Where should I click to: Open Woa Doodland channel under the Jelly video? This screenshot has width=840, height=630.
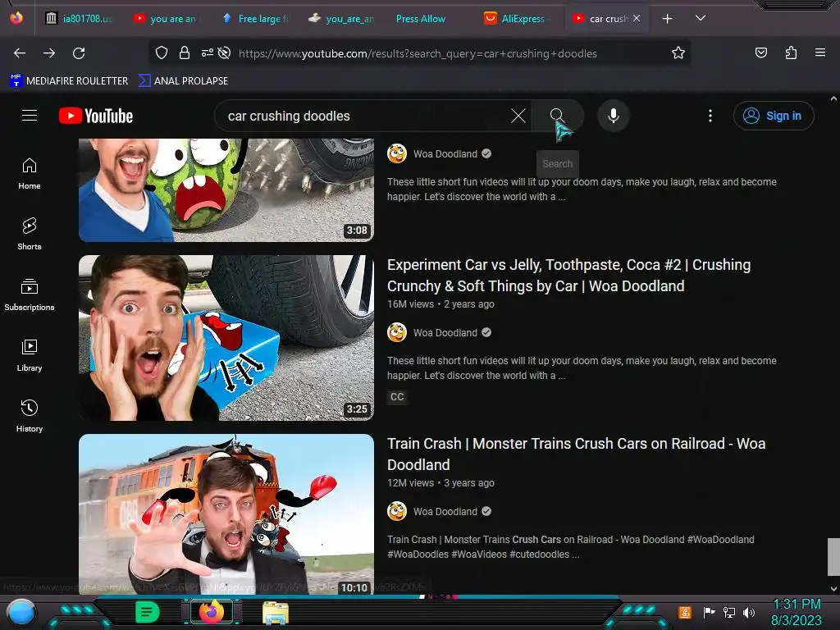pyautogui.click(x=445, y=333)
